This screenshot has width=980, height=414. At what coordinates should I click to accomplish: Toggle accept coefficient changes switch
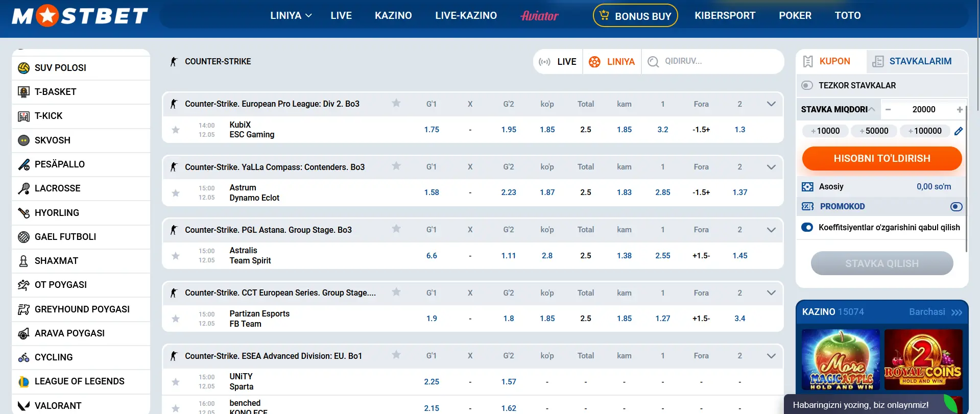click(807, 227)
